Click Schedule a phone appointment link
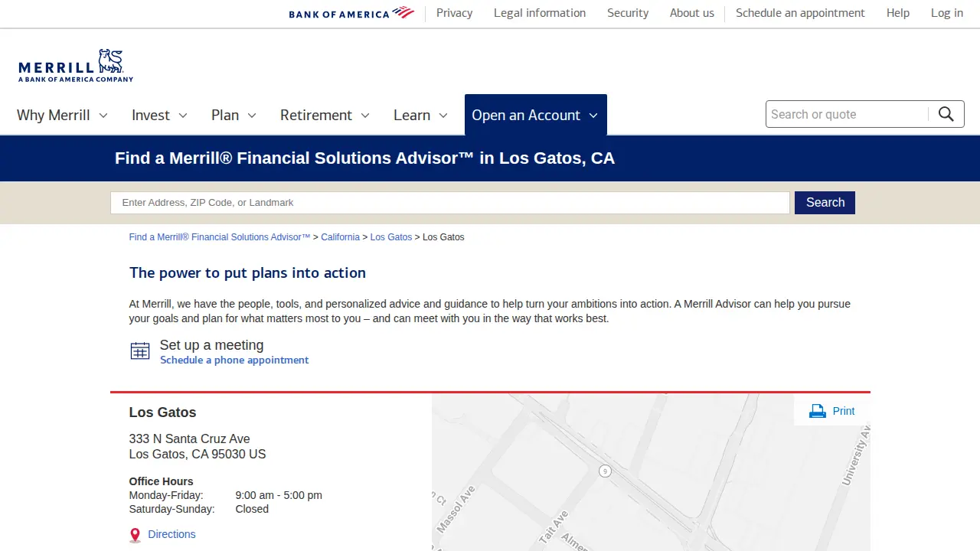 234,360
